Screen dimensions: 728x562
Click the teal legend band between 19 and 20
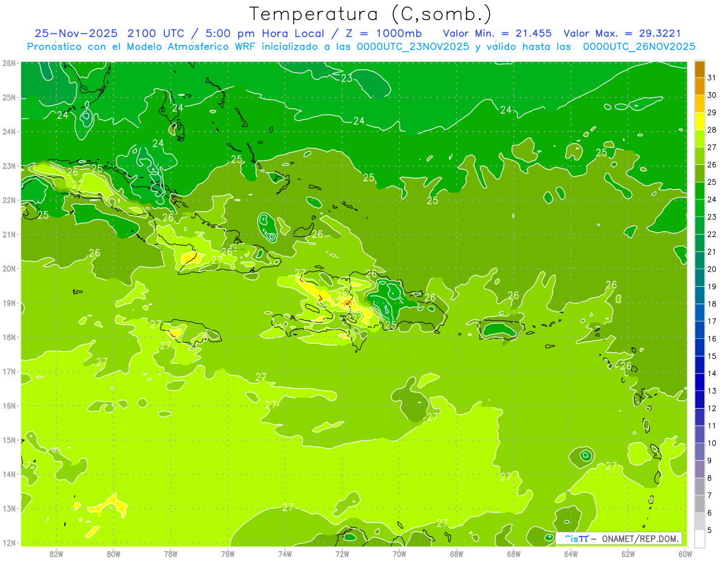(x=699, y=278)
